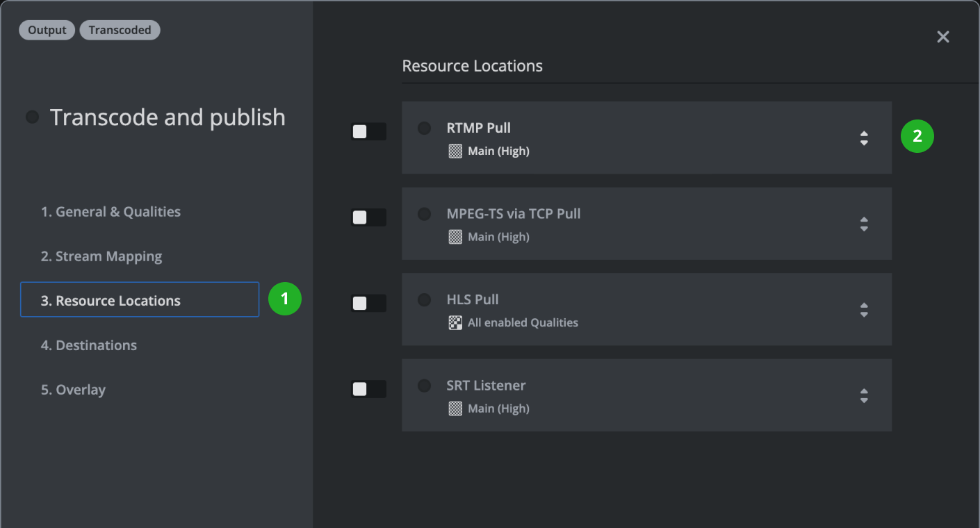Go to the Overlay step
This screenshot has width=980, height=528.
(73, 390)
